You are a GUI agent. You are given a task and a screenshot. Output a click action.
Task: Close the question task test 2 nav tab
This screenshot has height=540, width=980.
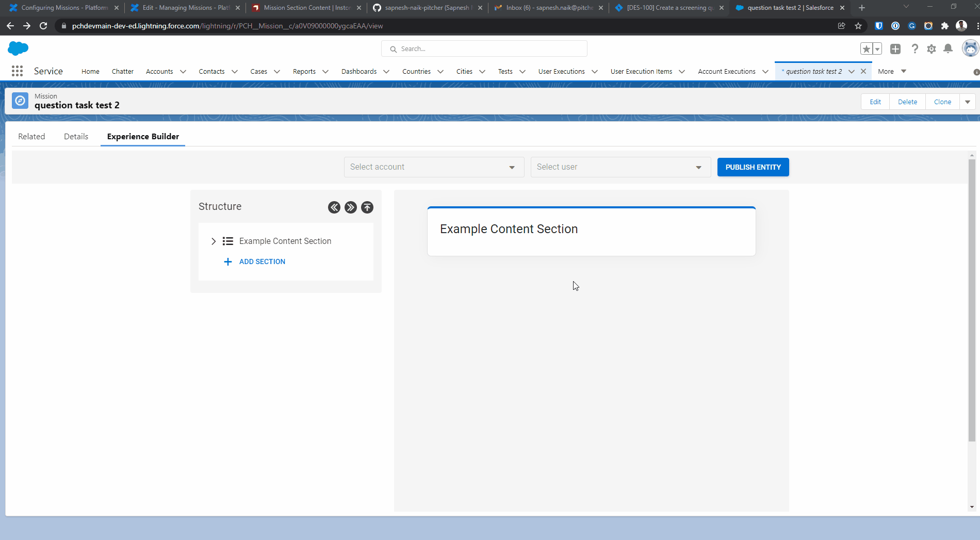(x=863, y=72)
